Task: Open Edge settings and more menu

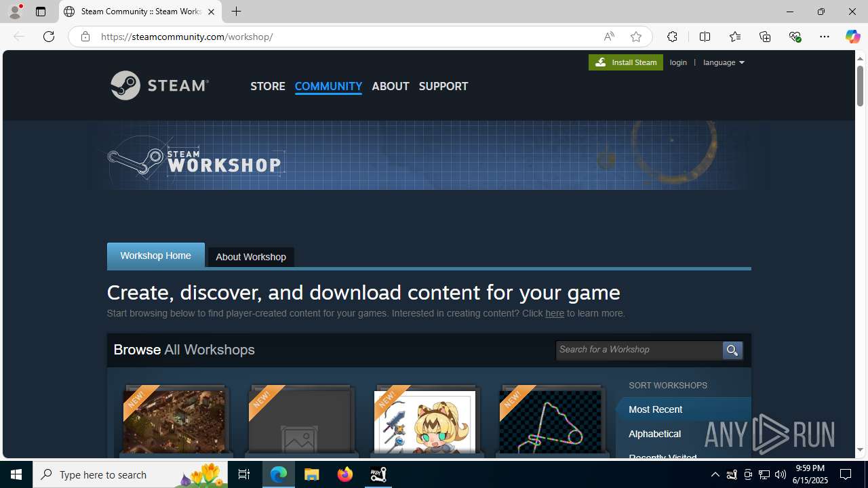Action: [x=825, y=37]
